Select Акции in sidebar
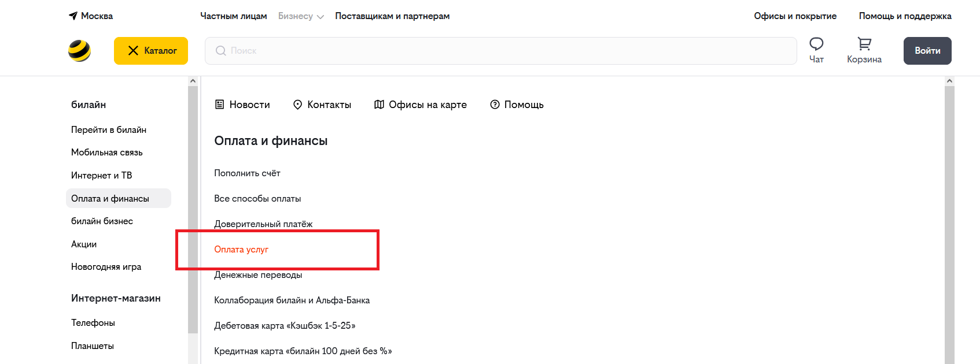This screenshot has height=364, width=980. [84, 244]
